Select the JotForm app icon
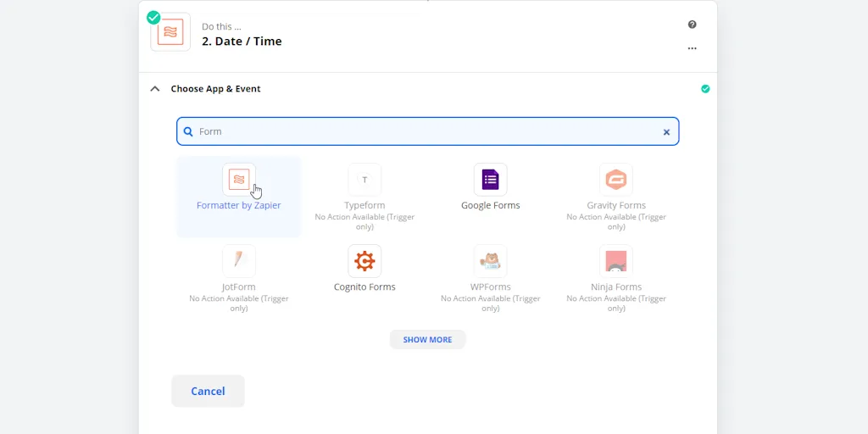Screen dimensions: 868x434 (239, 261)
